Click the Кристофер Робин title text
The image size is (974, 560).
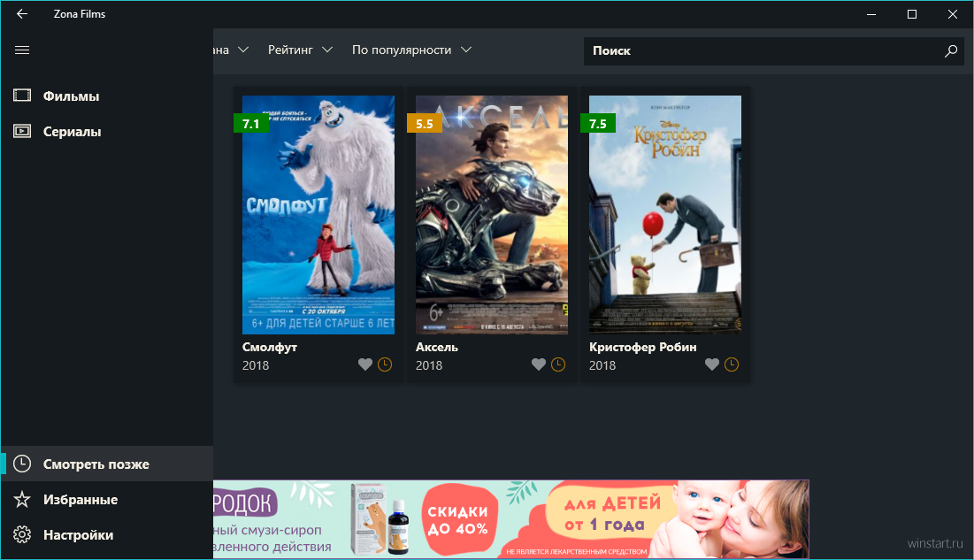(643, 347)
